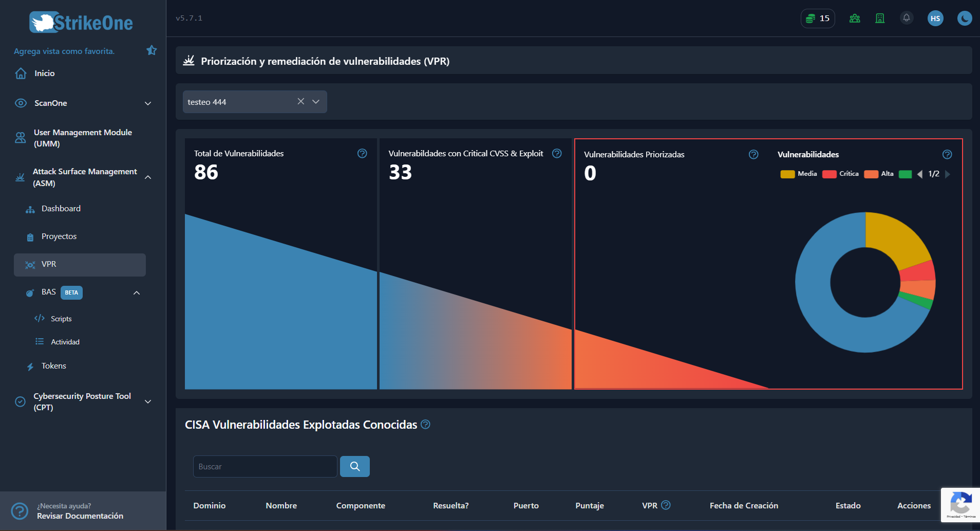Open the team users icon in header
Image resolution: width=980 pixels, height=531 pixels.
855,19
